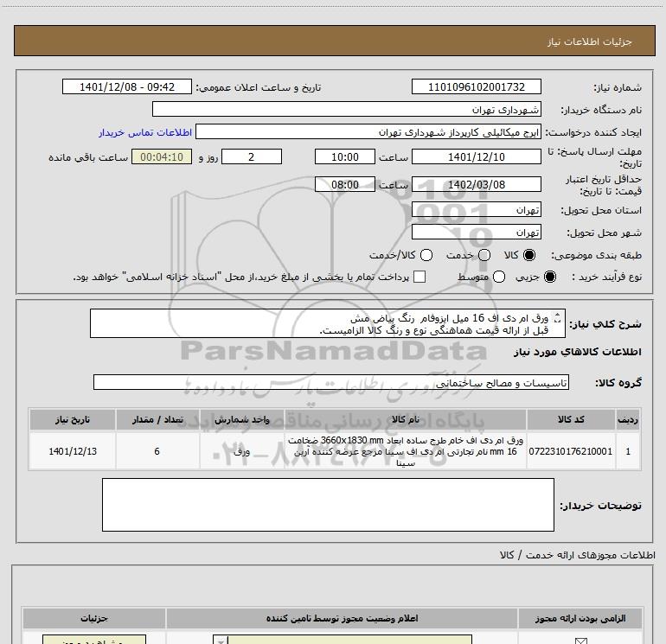Select the کالا/خدمت radio button
The height and width of the screenshot is (644, 666).
[x=426, y=255]
